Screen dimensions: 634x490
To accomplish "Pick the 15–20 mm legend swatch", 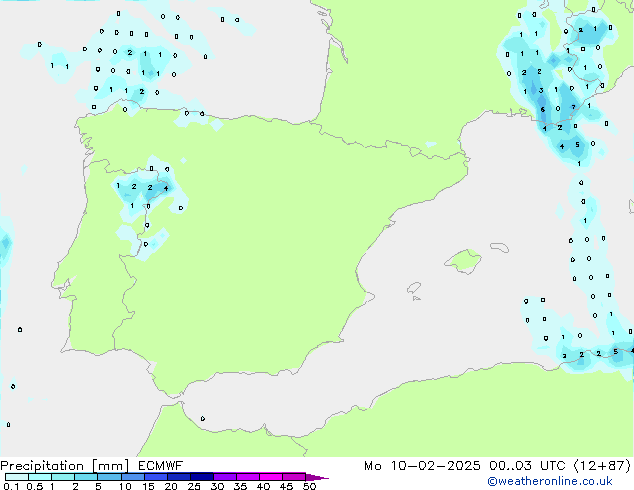I will click(156, 477).
